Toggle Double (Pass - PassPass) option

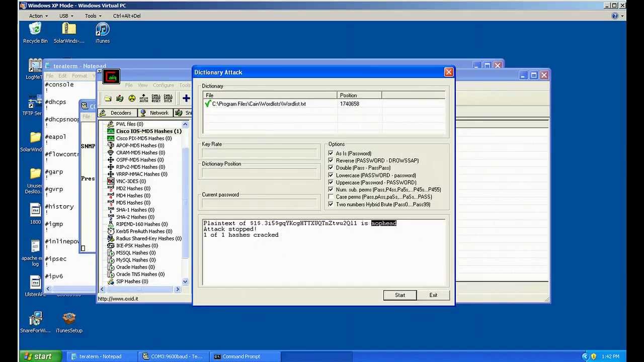coord(331,168)
